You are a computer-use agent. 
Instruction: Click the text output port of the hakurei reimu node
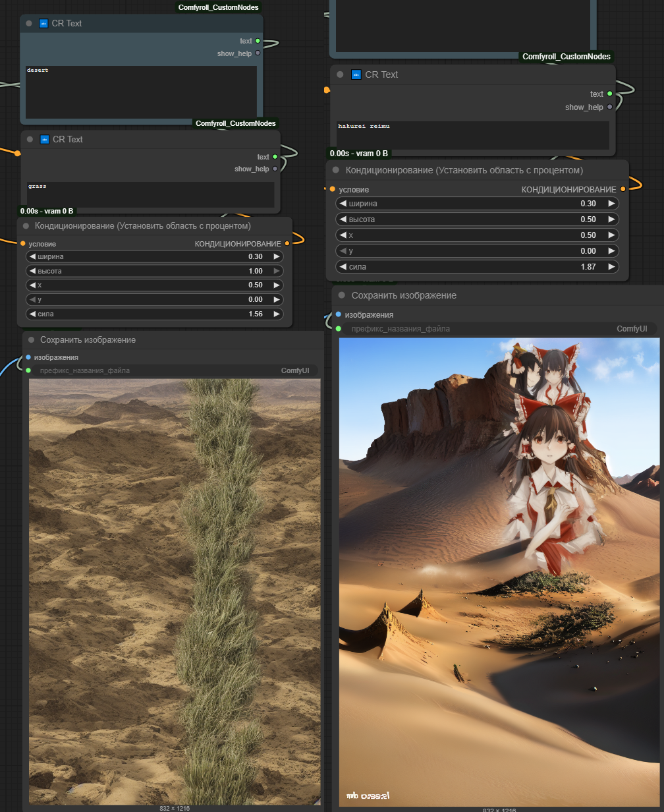click(609, 94)
